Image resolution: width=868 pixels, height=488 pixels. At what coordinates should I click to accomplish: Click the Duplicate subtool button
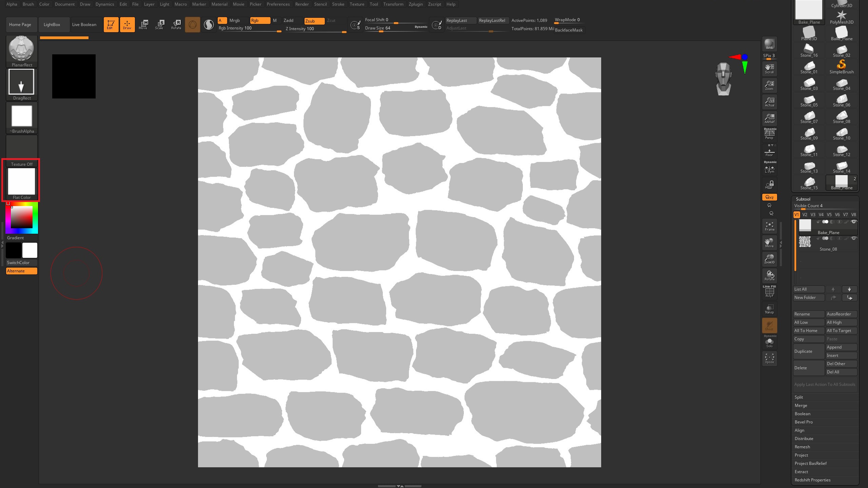point(809,351)
